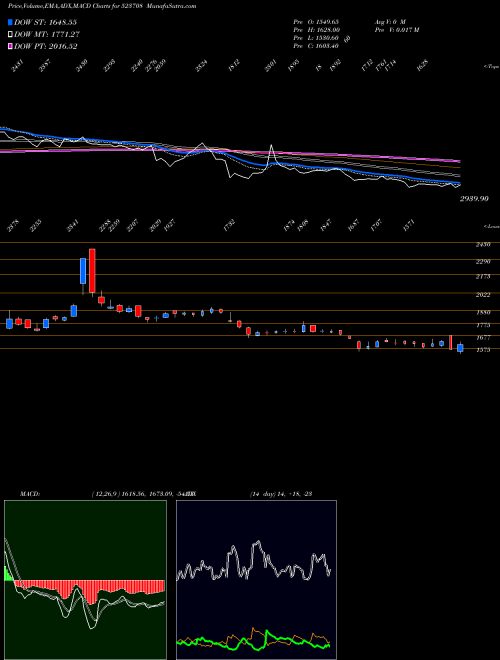The width and height of the screenshot is (500, 660).
Task: Click the 2430 price axis label
Action: 483,244
